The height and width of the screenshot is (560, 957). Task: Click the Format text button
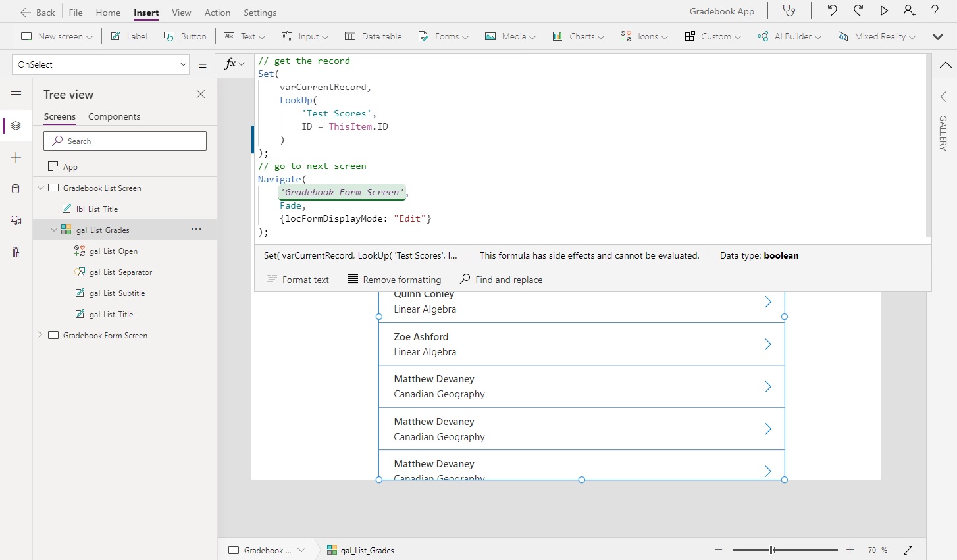point(297,279)
